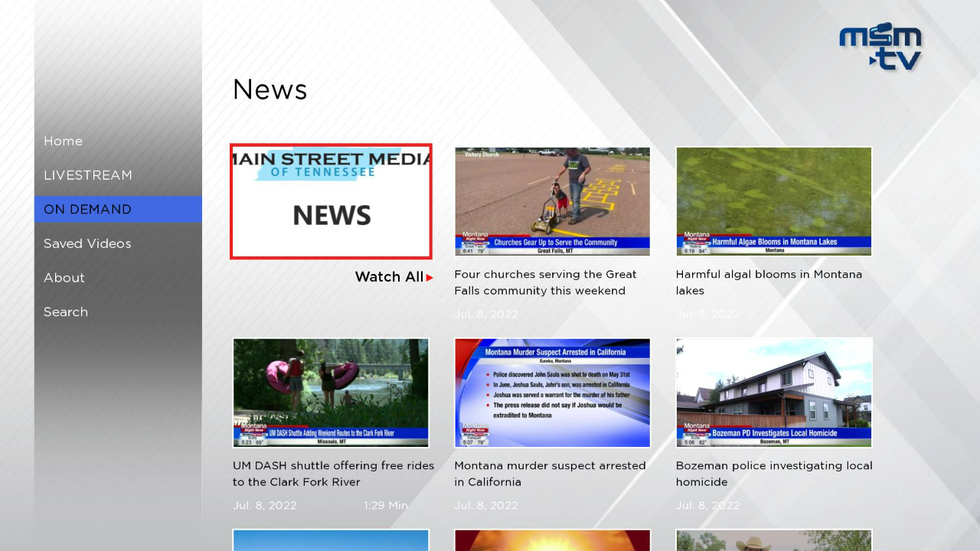Viewport: 980px width, 551px height.
Task: Open the Bozeman police investigating homicide title
Action: pos(774,474)
